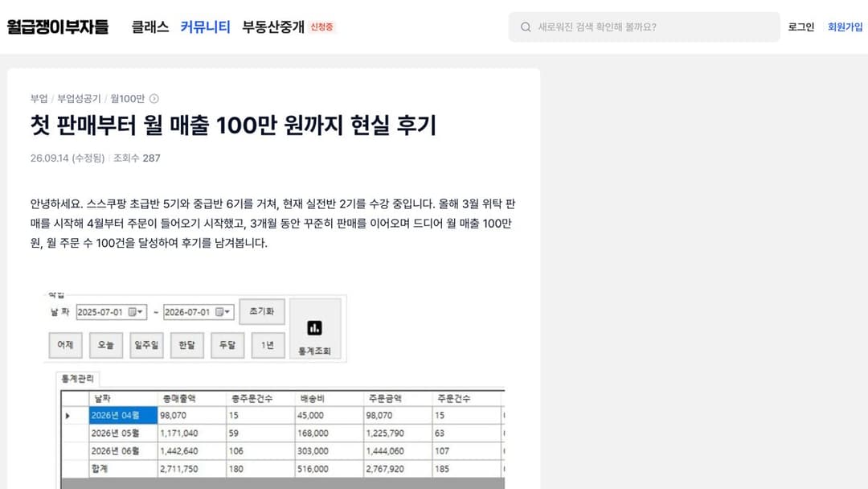
Task: Click the 초기화 button
Action: [x=262, y=311]
